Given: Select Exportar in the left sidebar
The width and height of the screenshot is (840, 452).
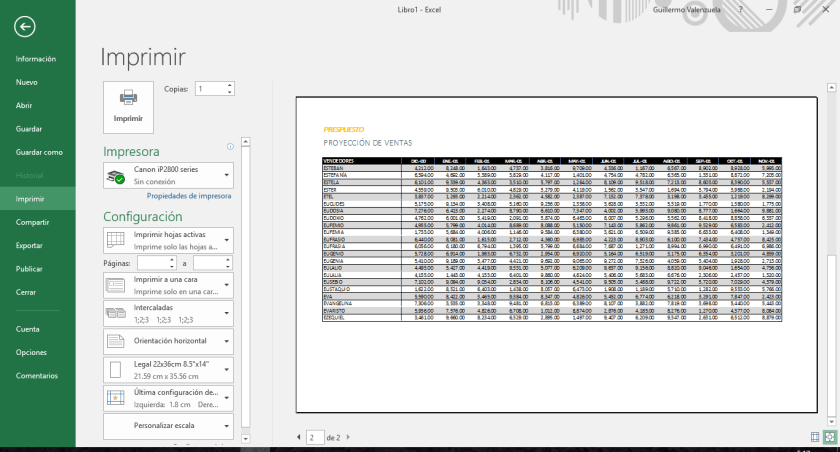Looking at the screenshot, I should [29, 245].
